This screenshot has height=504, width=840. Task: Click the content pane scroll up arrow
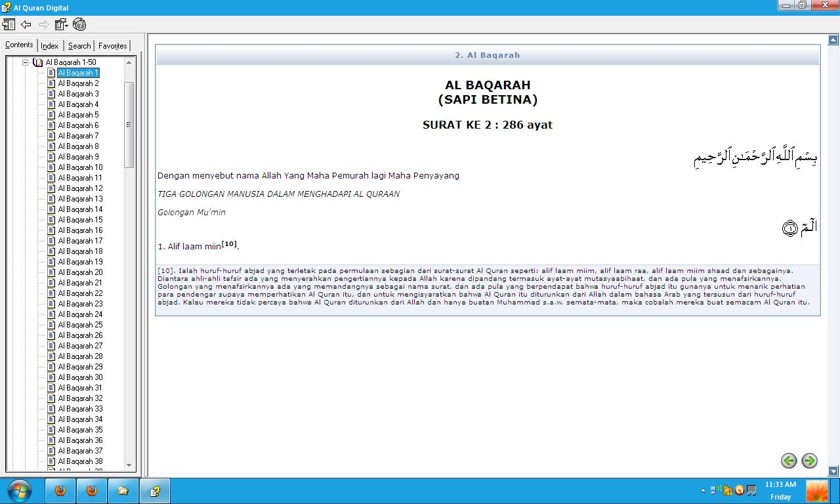tap(833, 40)
